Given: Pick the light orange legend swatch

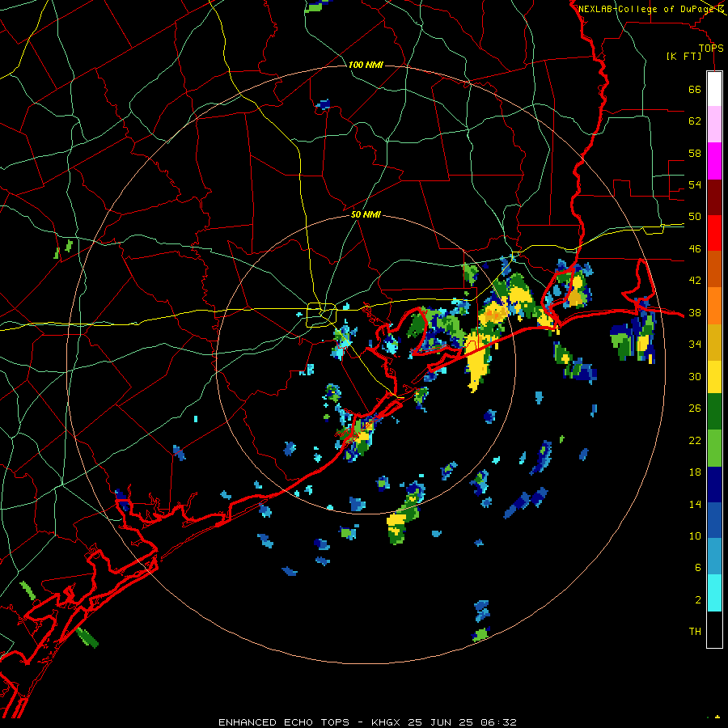Looking at the screenshot, I should (x=714, y=305).
